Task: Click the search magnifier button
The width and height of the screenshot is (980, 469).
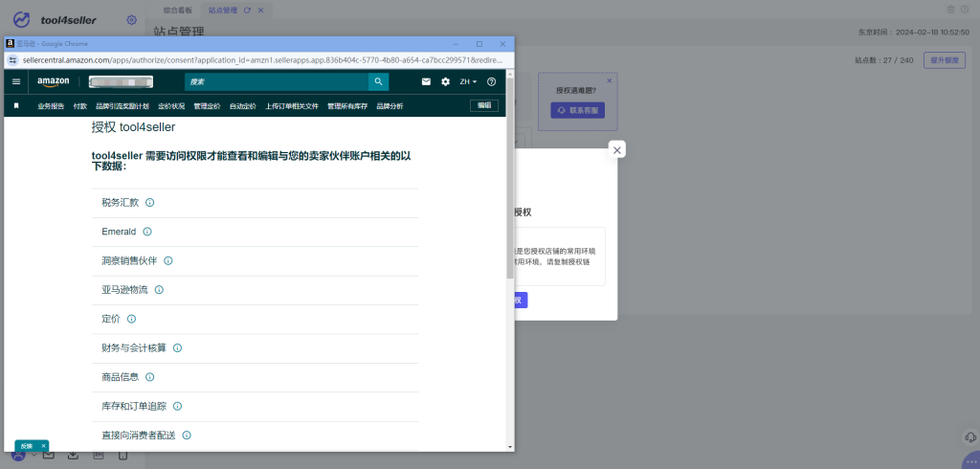Action: 378,82
